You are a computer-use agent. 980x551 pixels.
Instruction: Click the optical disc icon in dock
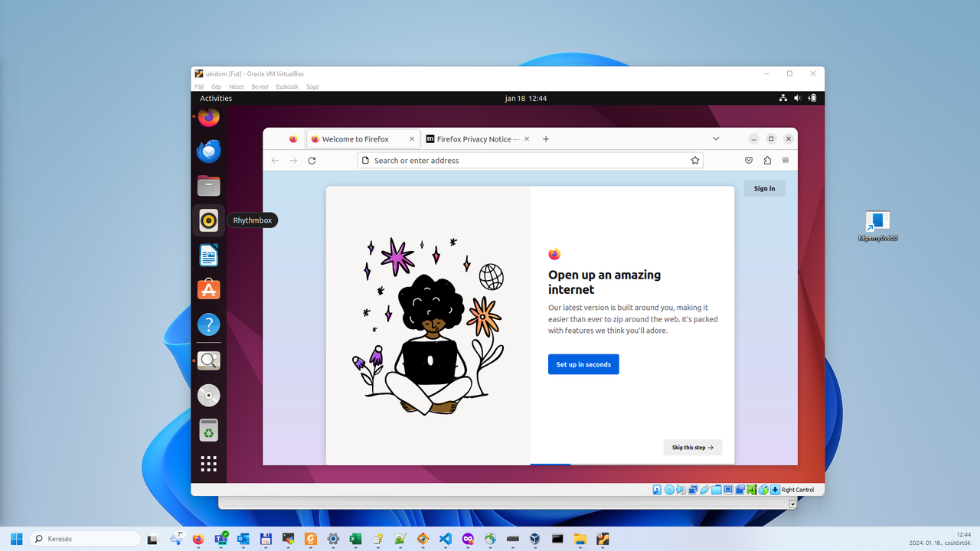point(208,395)
